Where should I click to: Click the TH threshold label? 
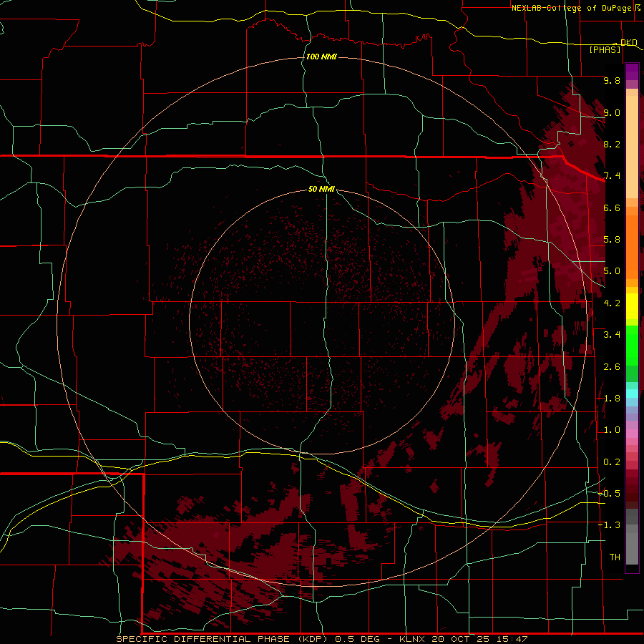(615, 557)
